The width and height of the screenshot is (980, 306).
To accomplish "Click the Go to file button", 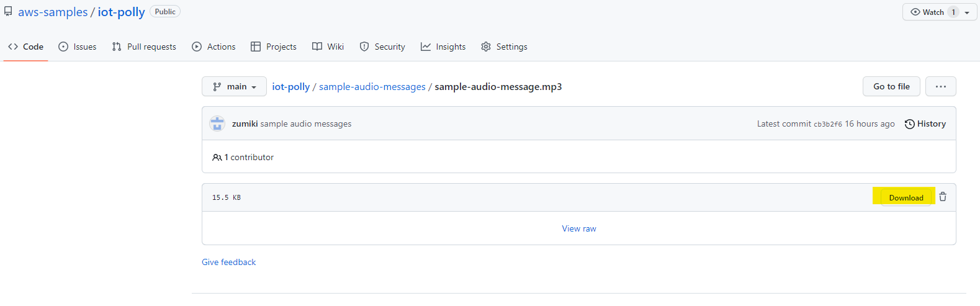I will coord(891,86).
